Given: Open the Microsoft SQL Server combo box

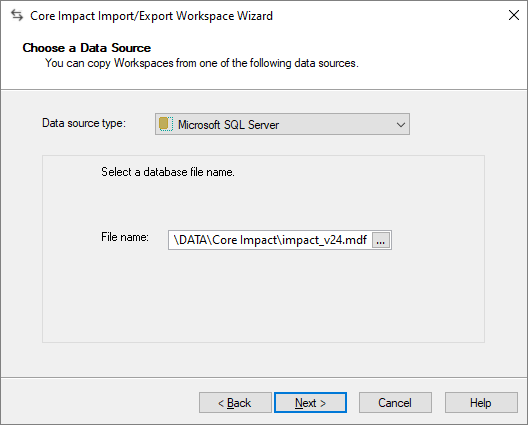Looking at the screenshot, I should [x=282, y=124].
